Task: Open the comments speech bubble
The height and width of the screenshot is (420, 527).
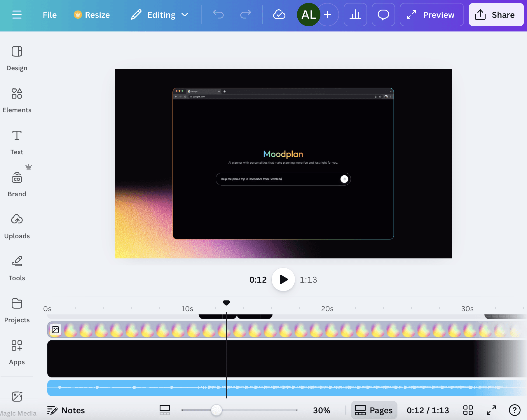Action: coord(383,15)
